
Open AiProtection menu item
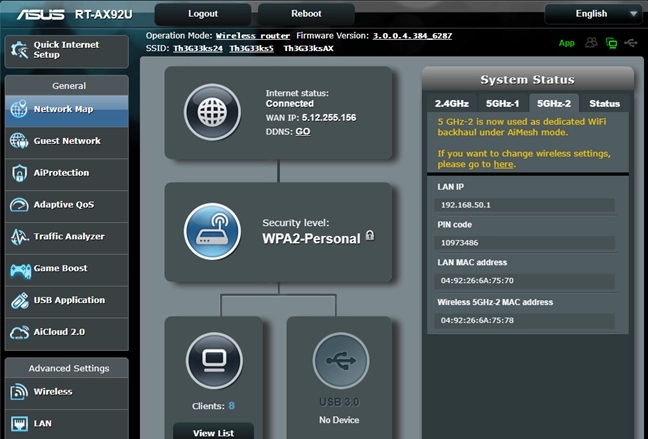67,173
